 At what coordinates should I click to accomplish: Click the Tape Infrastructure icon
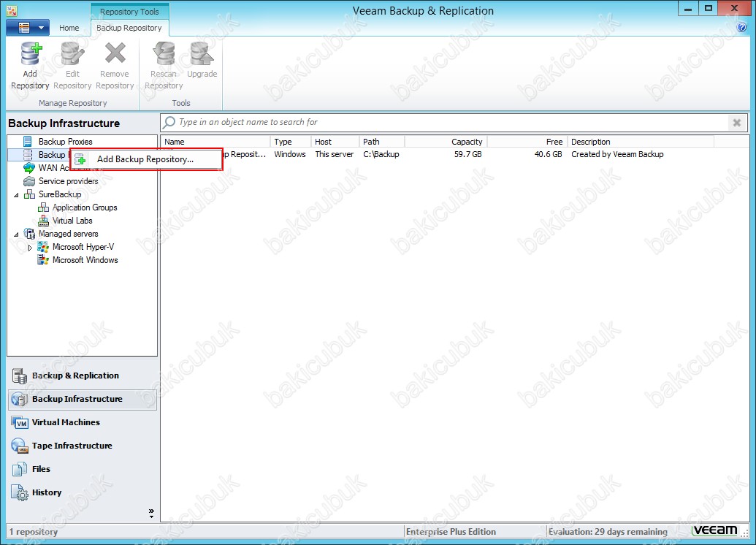pyautogui.click(x=20, y=446)
